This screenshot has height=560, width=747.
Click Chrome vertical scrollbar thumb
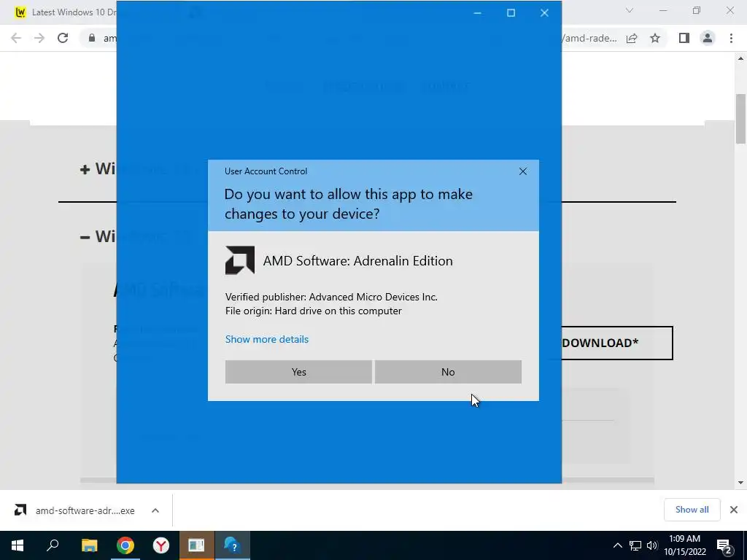coord(740,119)
